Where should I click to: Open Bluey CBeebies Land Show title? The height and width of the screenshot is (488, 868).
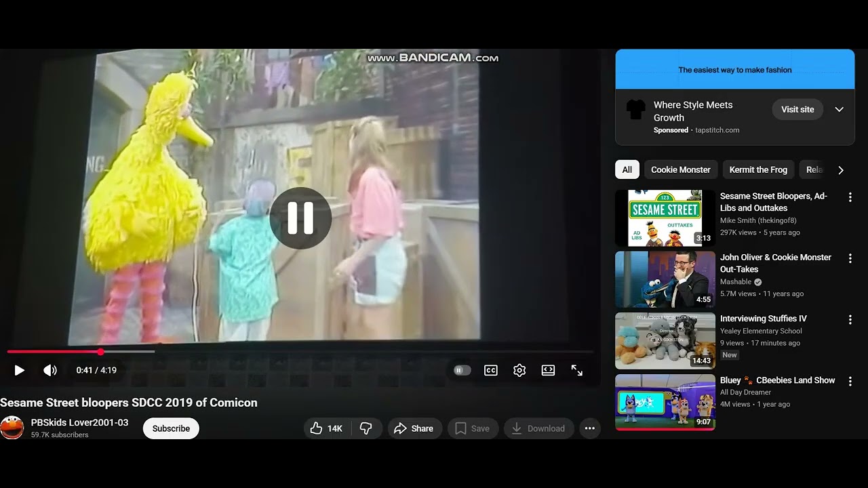point(778,380)
